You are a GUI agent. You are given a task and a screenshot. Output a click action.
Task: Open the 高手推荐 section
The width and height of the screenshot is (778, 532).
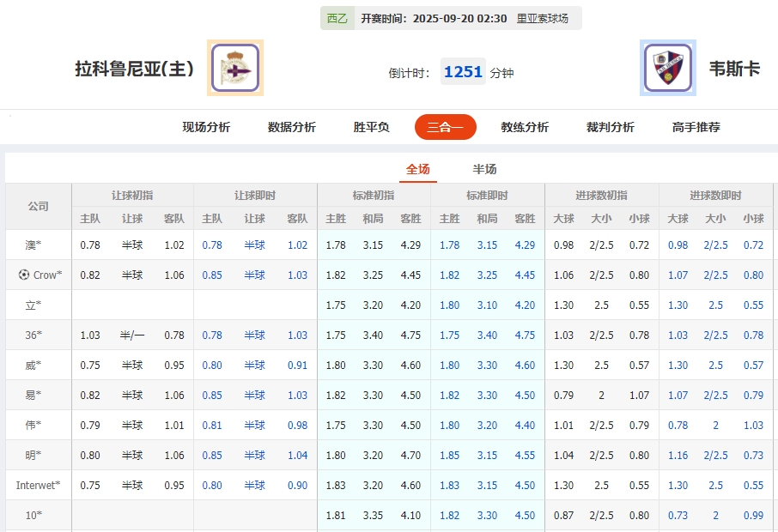tap(697, 125)
